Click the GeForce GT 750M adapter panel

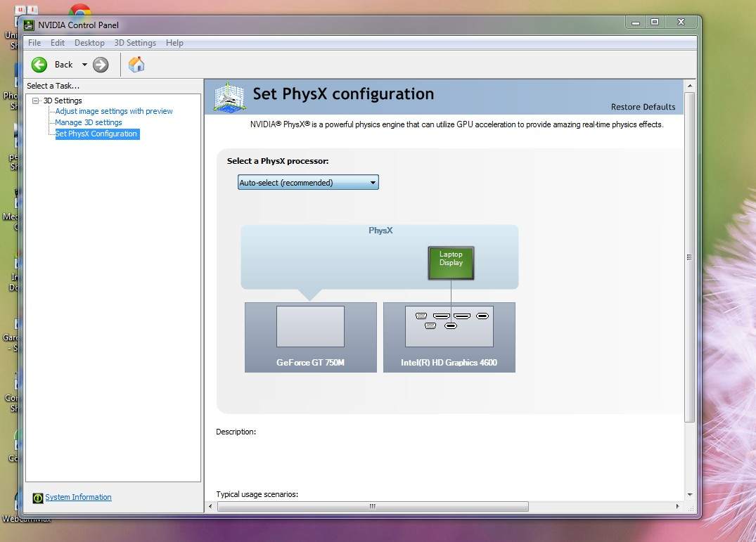pyautogui.click(x=311, y=337)
